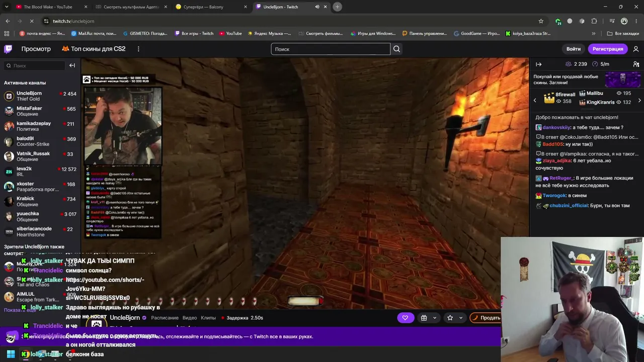Expand hidden bookmarks overflow chevron
Screen dimensions: 644x362
click(594, 34)
